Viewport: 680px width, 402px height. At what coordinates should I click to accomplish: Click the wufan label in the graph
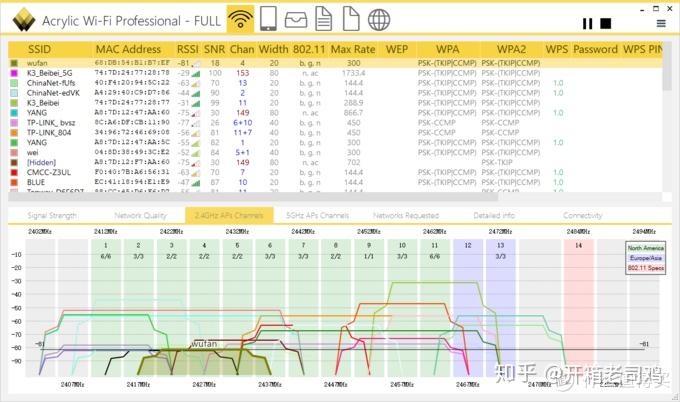pos(204,344)
